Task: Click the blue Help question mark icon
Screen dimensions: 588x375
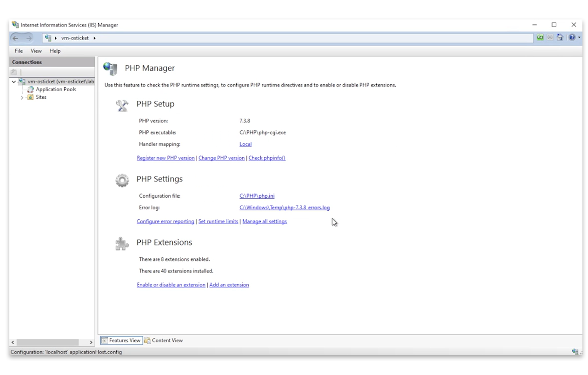Action: (572, 38)
